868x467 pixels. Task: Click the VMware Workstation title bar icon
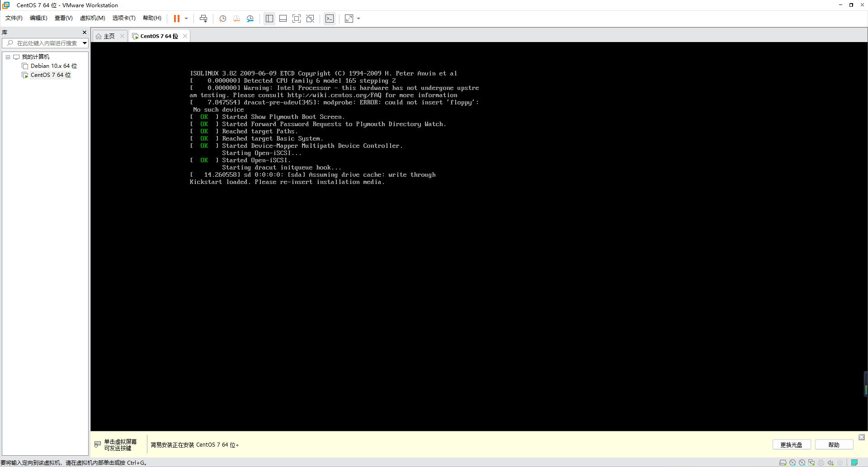pos(6,5)
